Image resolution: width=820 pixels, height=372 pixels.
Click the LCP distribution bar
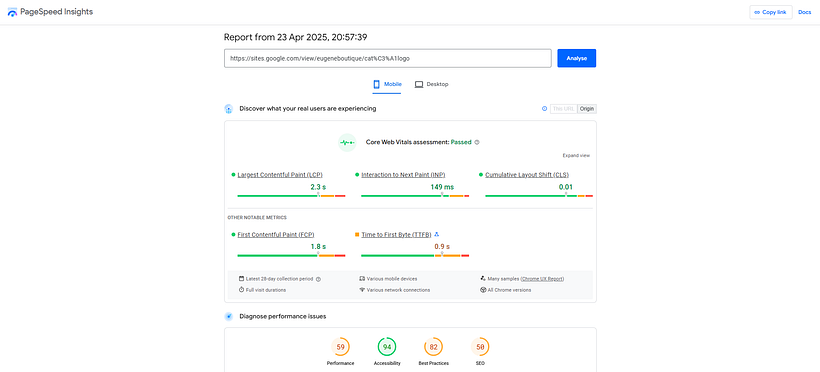pyautogui.click(x=291, y=196)
